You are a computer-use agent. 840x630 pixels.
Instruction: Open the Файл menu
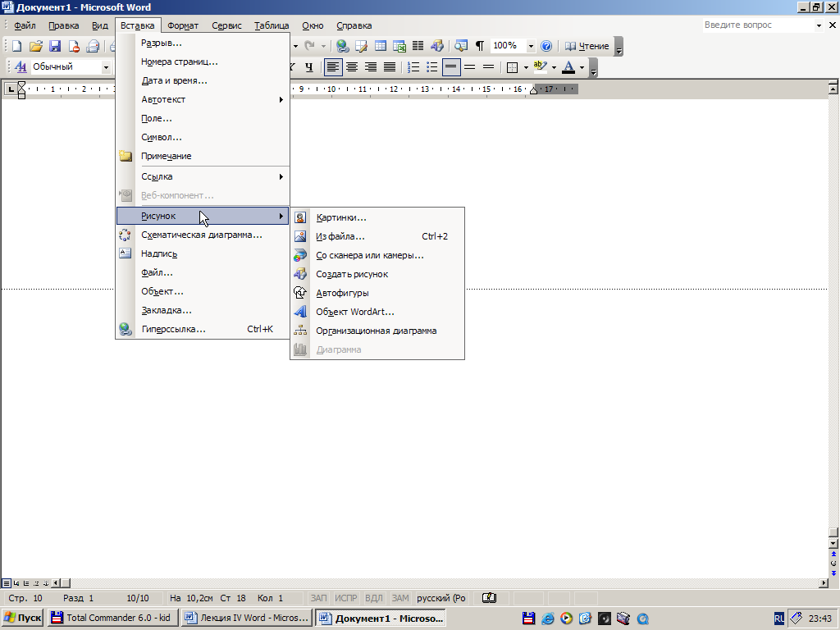pos(25,25)
